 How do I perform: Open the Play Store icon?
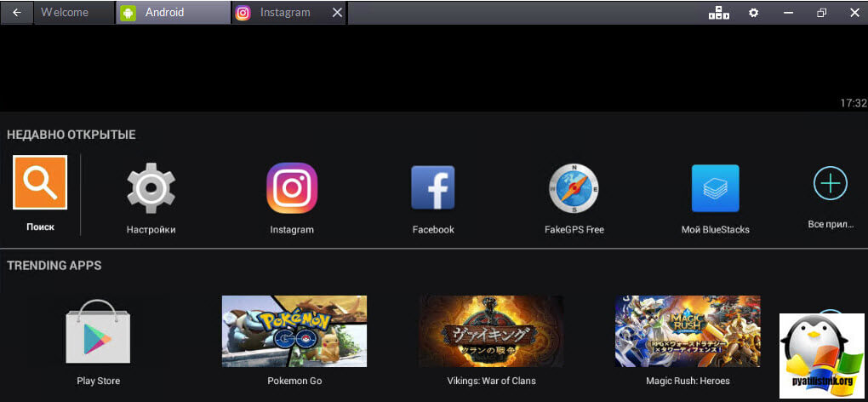coord(98,331)
